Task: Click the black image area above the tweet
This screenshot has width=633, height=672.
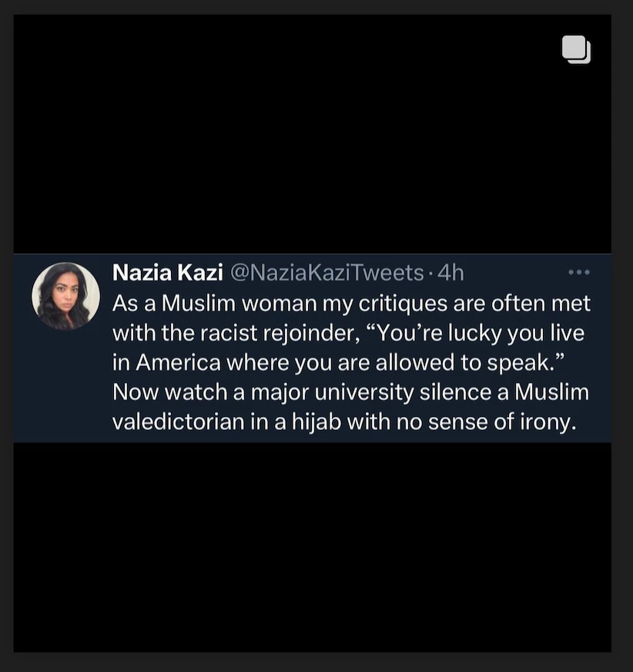Action: click(312, 139)
